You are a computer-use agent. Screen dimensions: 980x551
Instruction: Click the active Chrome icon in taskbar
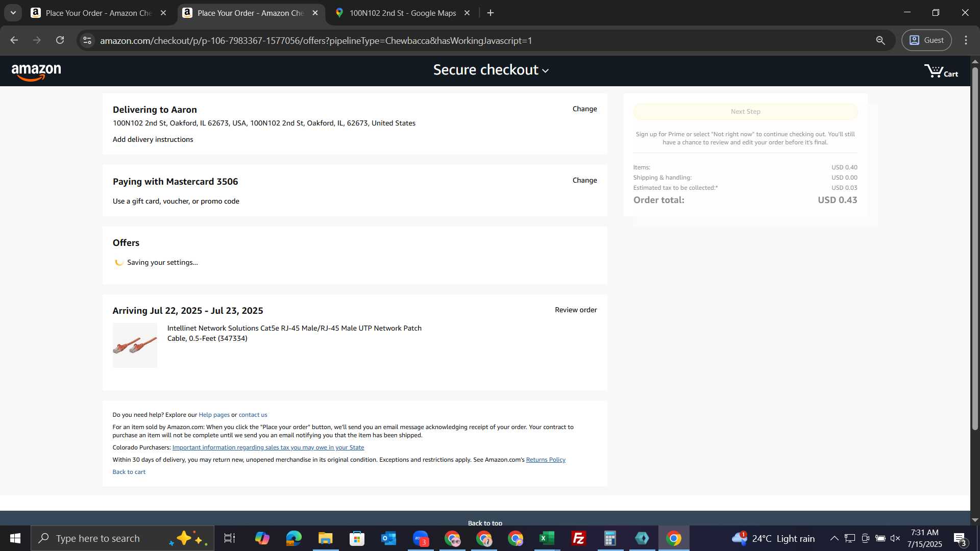click(674, 538)
